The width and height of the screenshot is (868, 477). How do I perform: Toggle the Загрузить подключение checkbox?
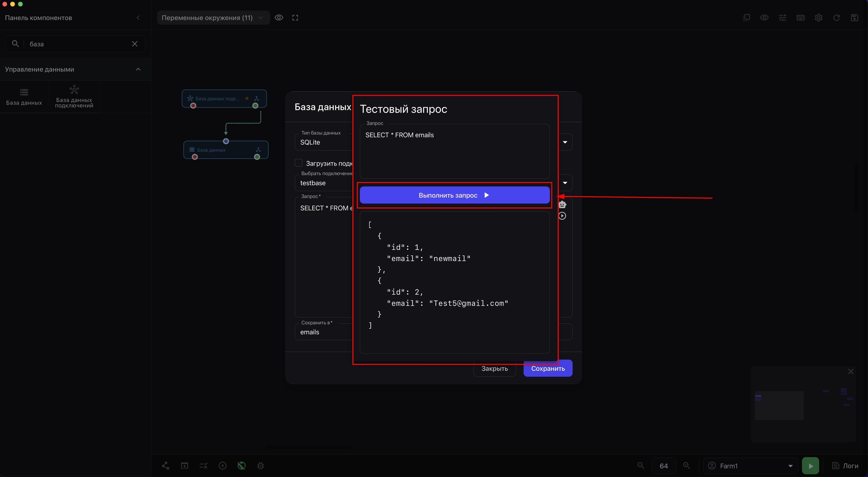click(299, 163)
